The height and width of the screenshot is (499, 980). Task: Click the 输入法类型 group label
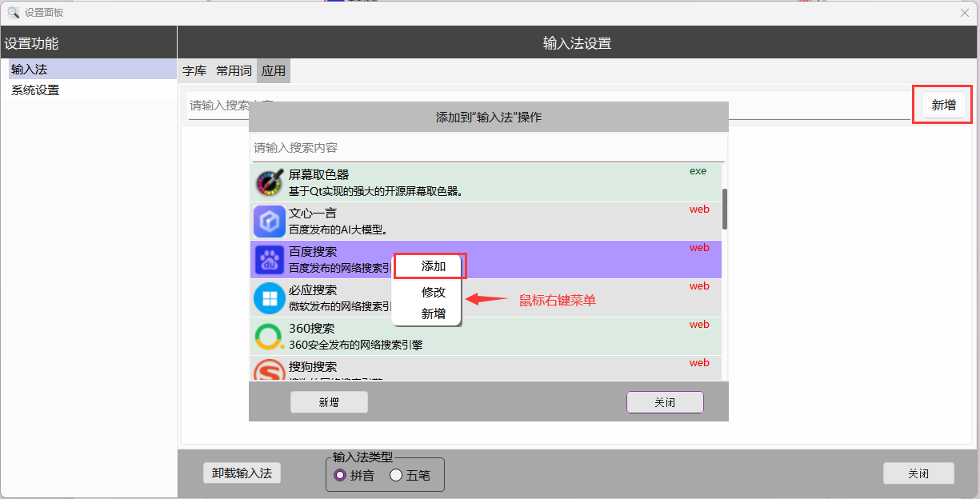[362, 457]
